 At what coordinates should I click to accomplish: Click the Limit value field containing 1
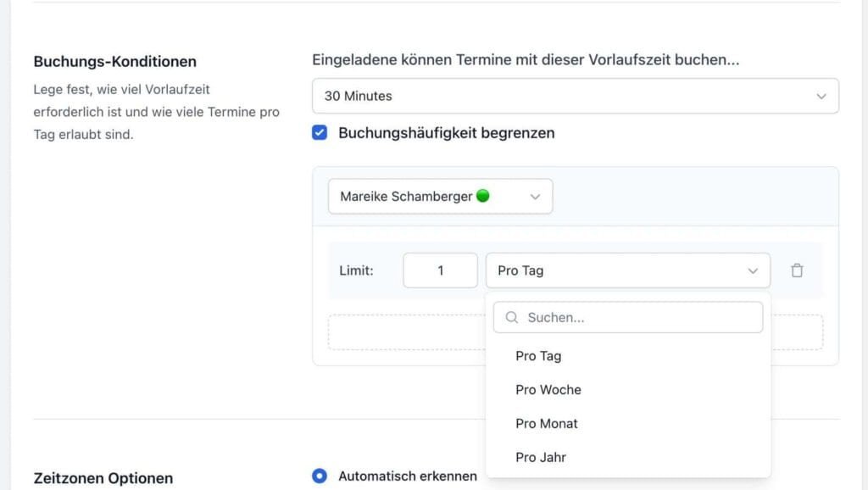point(440,270)
